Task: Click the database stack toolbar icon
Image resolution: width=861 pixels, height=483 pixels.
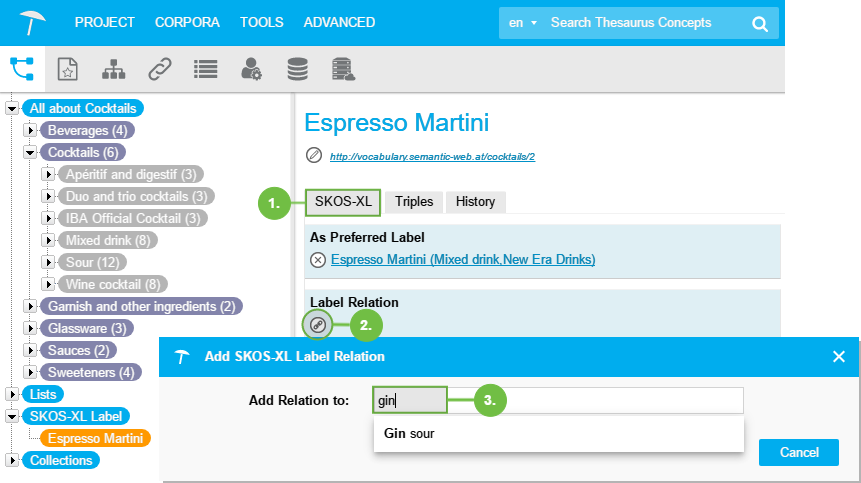Action: coord(297,69)
